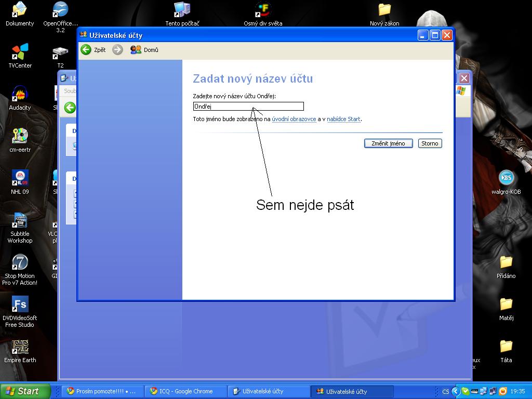Viewport: 532px width, 399px height.
Task: Cancel with the Storno button
Action: pyautogui.click(x=430, y=143)
